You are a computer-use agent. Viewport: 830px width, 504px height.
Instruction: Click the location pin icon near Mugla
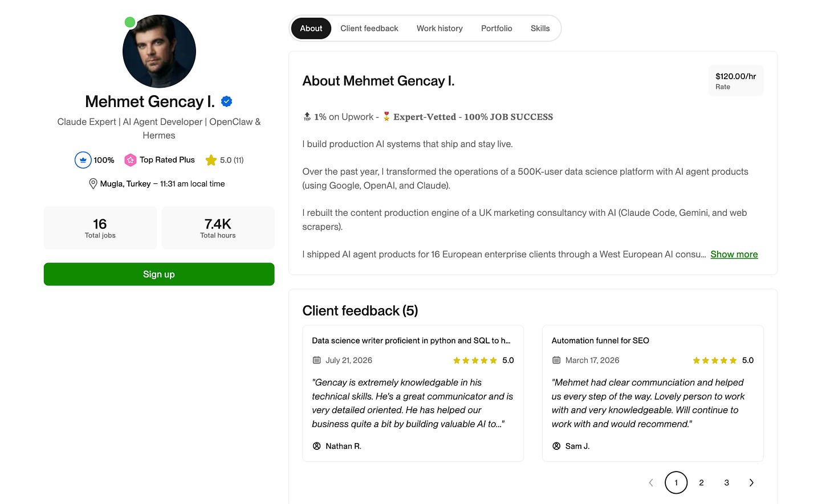pos(93,184)
